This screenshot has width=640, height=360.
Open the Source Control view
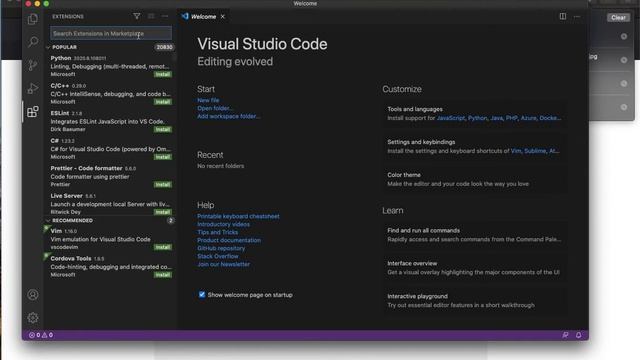coord(33,65)
